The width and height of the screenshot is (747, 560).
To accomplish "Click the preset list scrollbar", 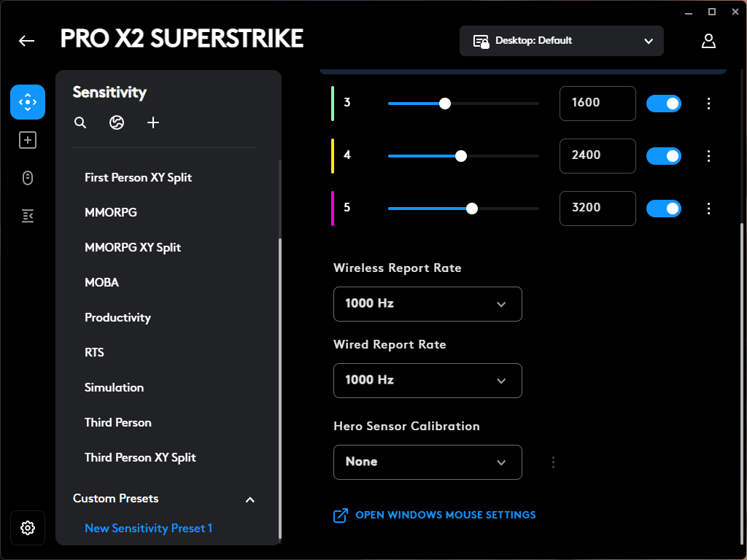I will [x=279, y=388].
